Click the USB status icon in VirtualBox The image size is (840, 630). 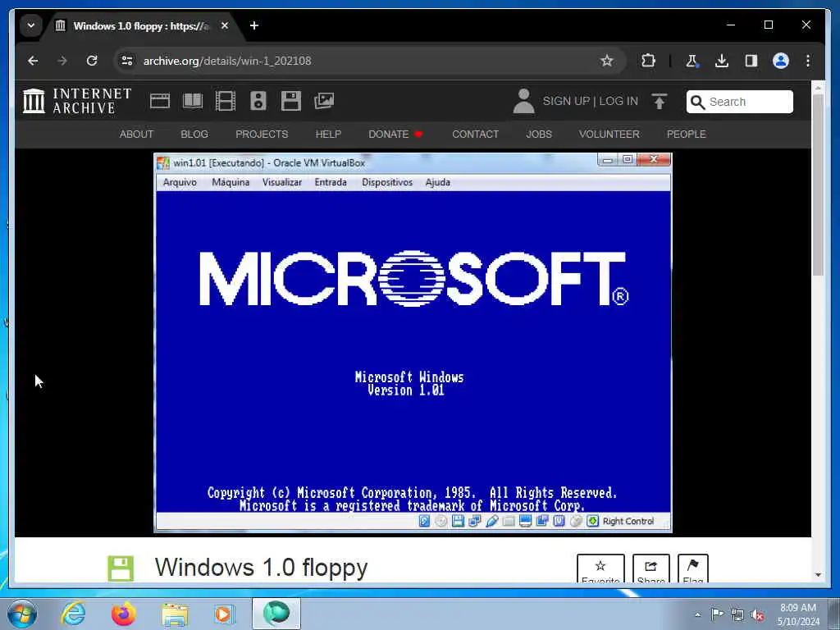pyautogui.click(x=492, y=521)
